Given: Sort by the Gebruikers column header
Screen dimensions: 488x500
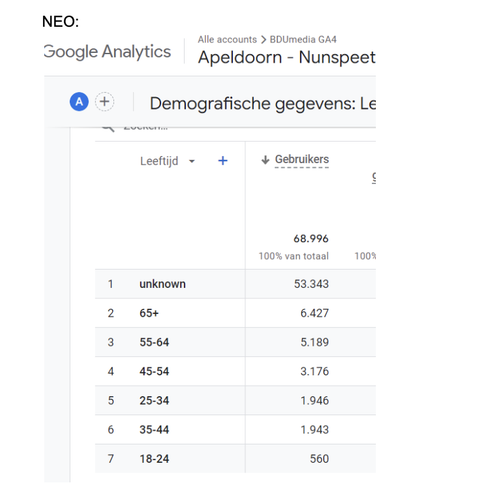Looking at the screenshot, I should tap(302, 159).
